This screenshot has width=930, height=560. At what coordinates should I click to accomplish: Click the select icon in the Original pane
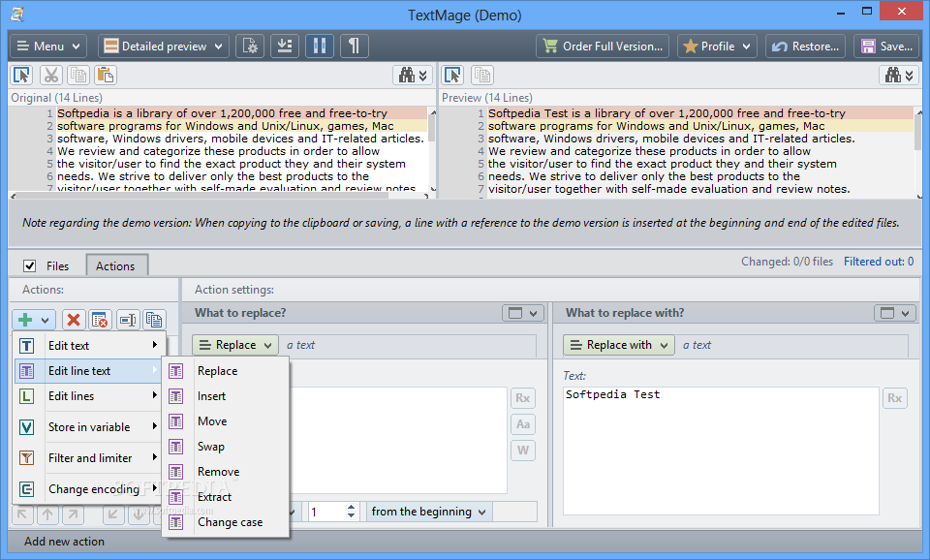[x=22, y=76]
